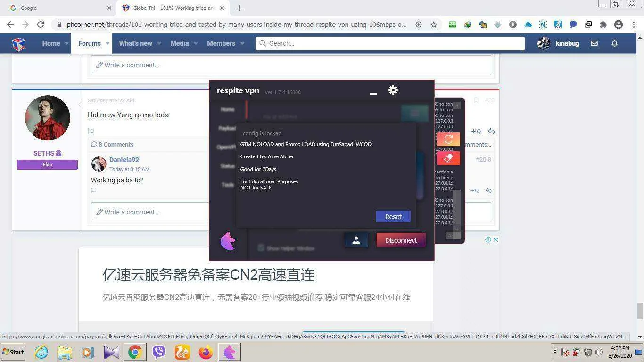Go back in Chrome
The width and height of the screenshot is (644, 362).
[10, 25]
